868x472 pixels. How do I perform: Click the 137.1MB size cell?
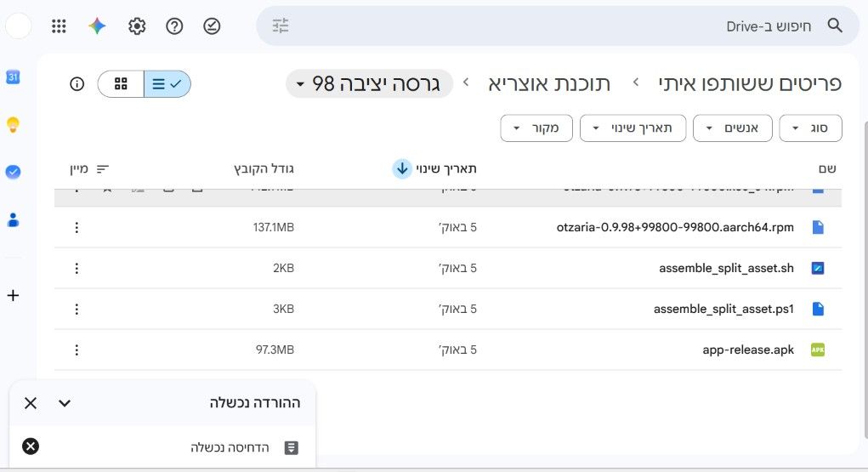coord(274,227)
